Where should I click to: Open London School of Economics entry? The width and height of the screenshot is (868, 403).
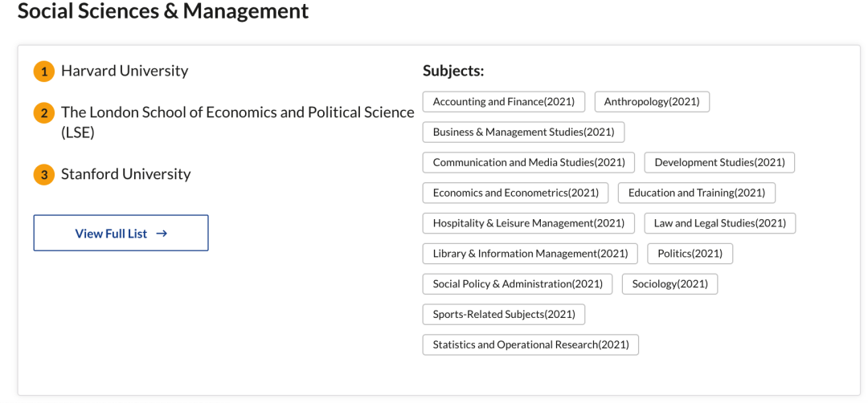(x=237, y=113)
